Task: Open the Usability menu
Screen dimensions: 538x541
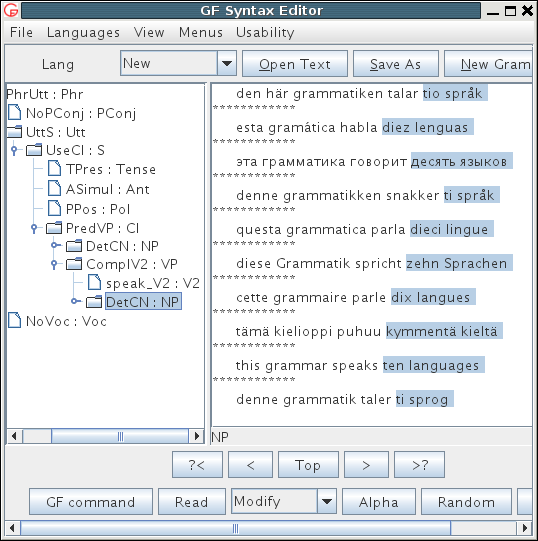Action: (x=265, y=32)
